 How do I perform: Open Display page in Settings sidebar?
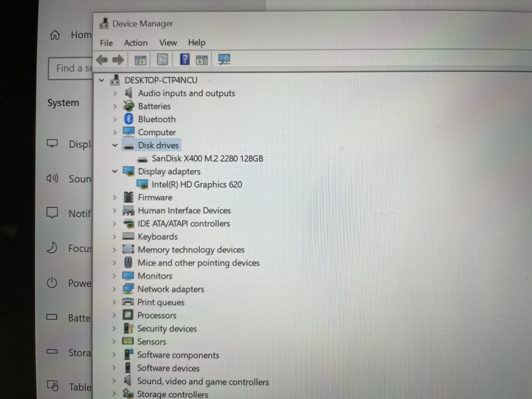click(69, 144)
